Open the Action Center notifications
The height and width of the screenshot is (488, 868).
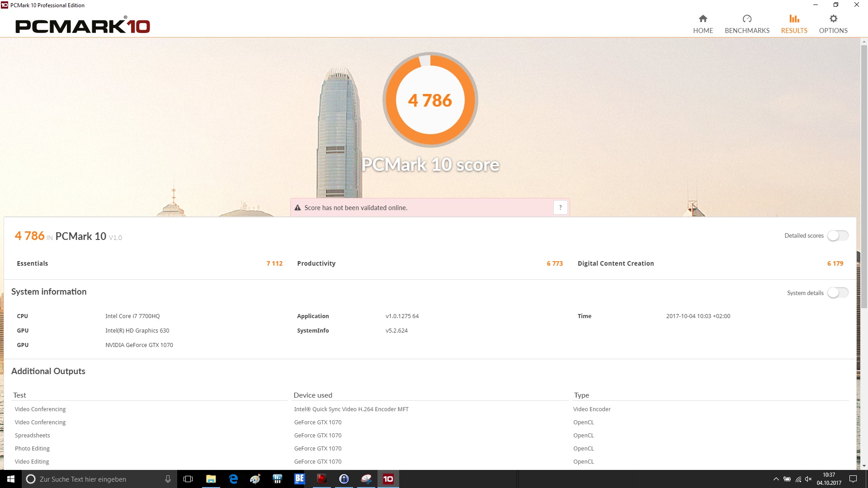tap(853, 479)
